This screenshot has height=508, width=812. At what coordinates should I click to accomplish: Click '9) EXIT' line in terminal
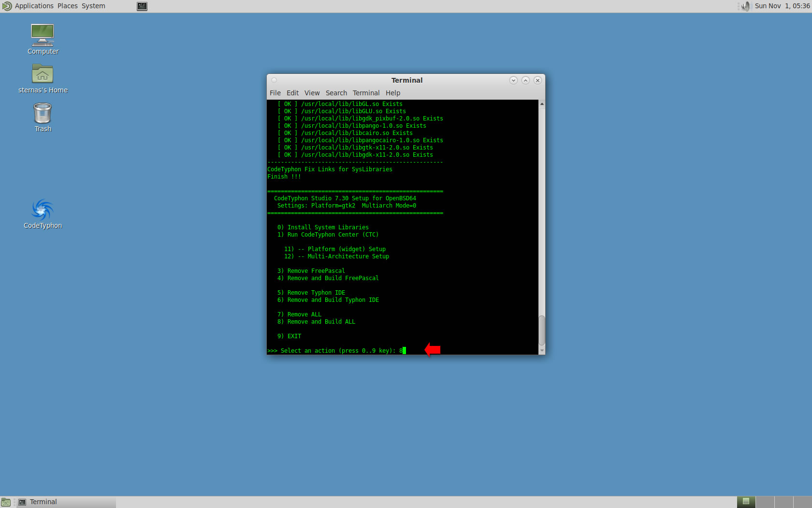[x=289, y=336]
